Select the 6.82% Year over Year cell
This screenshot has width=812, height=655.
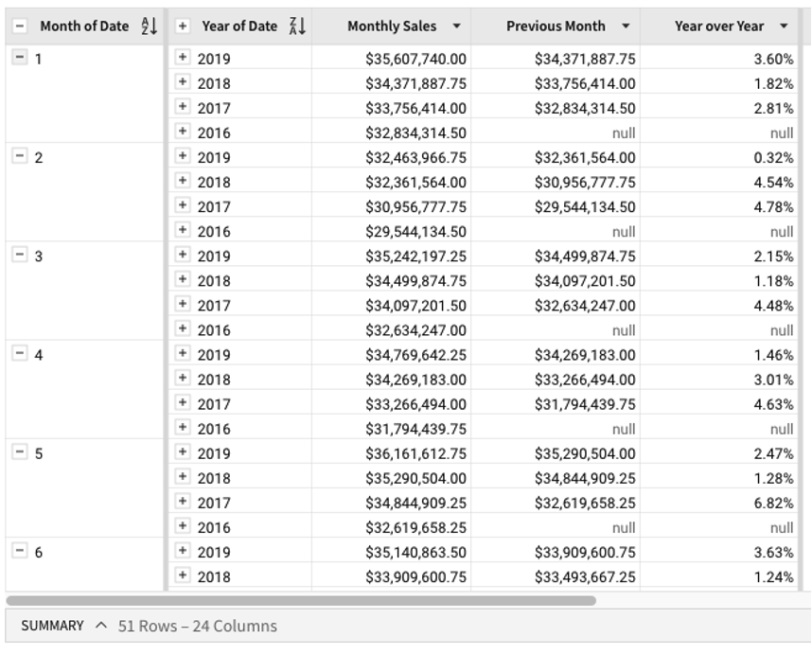pos(773,503)
